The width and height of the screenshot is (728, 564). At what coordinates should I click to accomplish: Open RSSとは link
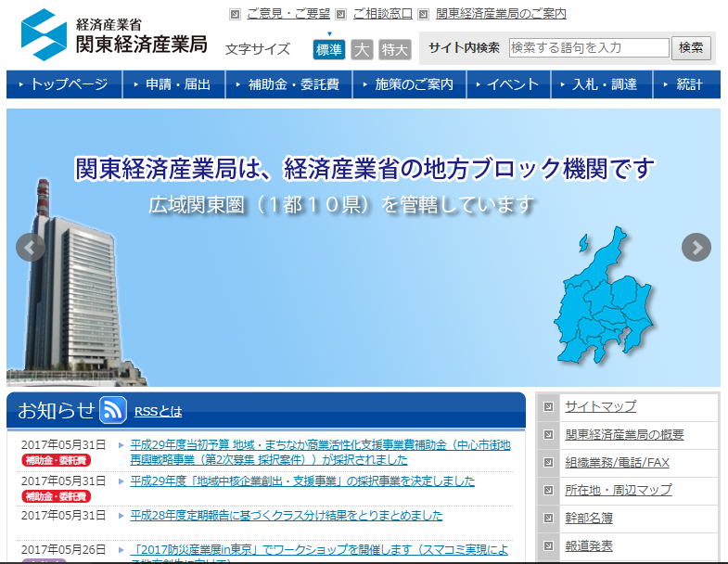[158, 412]
